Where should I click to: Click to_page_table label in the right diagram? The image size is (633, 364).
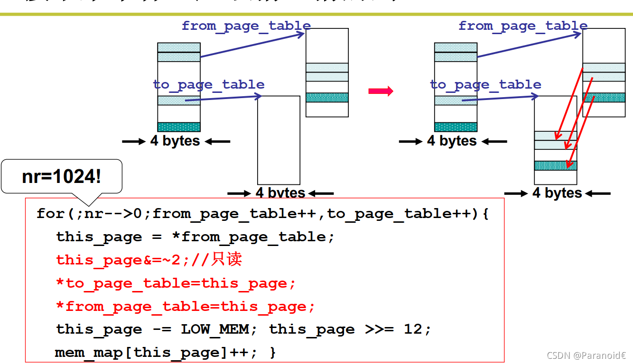pos(485,85)
